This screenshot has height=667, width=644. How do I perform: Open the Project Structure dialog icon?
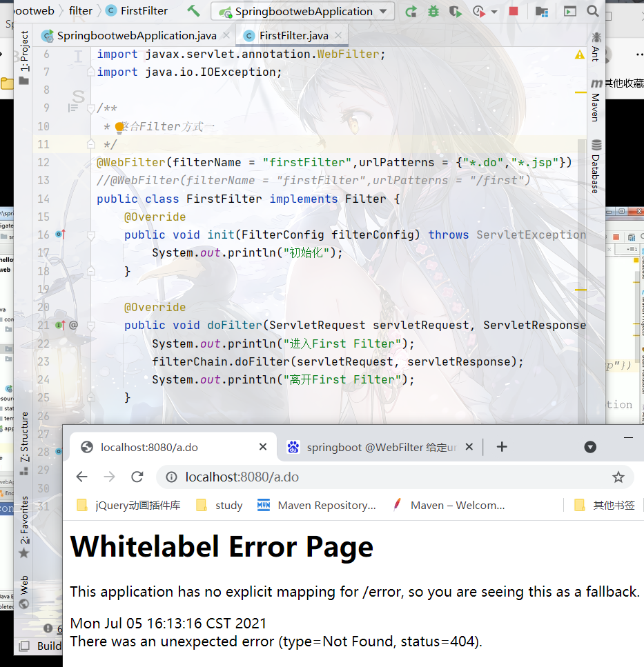[x=541, y=12]
